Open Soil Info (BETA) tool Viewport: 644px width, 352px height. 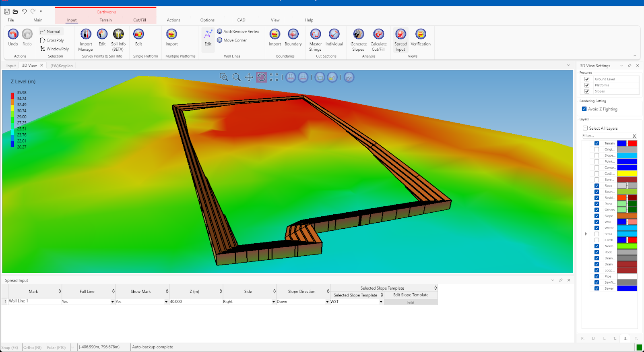[118, 34]
